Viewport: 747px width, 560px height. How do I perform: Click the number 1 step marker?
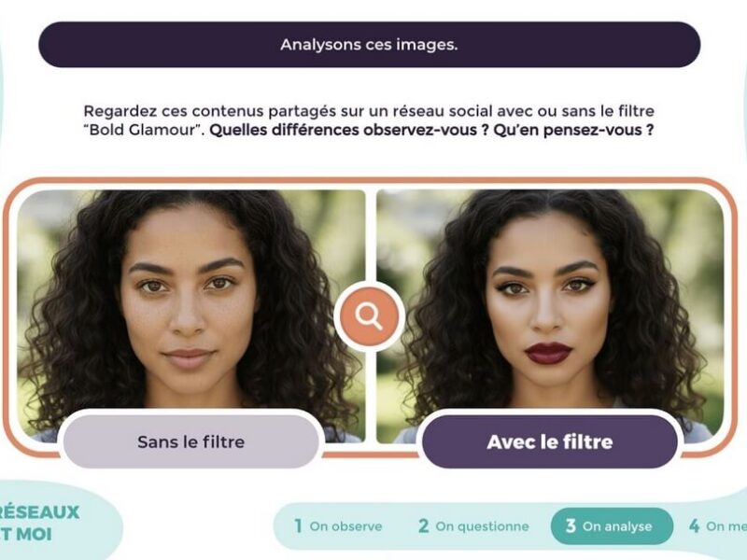click(298, 526)
